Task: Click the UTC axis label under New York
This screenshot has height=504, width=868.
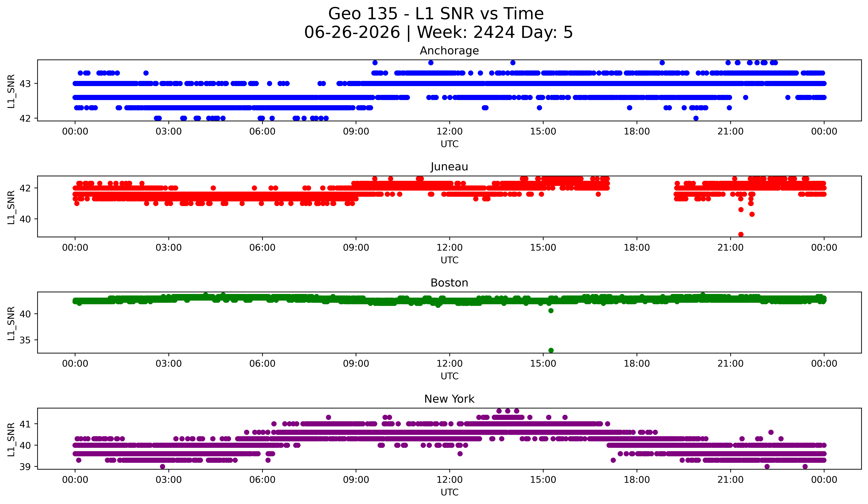Action: point(450,492)
